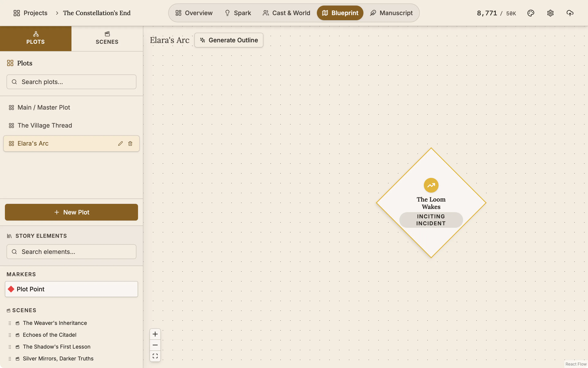Open the theme palette icon
This screenshot has width=588, height=368.
(x=531, y=13)
